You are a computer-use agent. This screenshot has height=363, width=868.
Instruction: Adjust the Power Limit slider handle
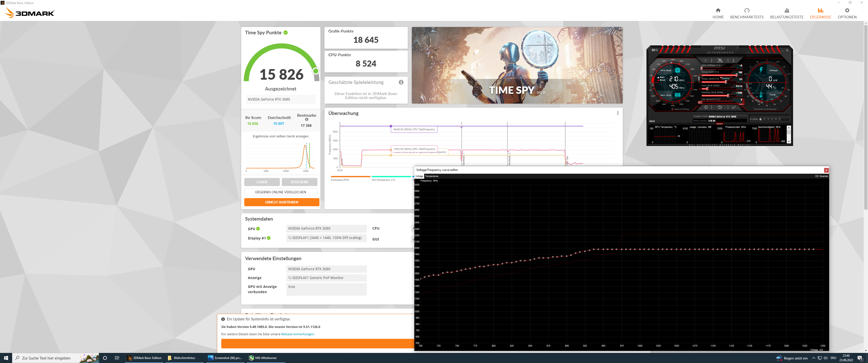[x=737, y=75]
